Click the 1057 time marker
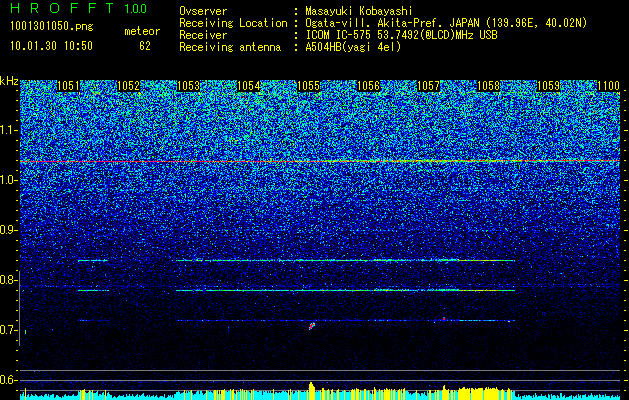 tap(428, 86)
